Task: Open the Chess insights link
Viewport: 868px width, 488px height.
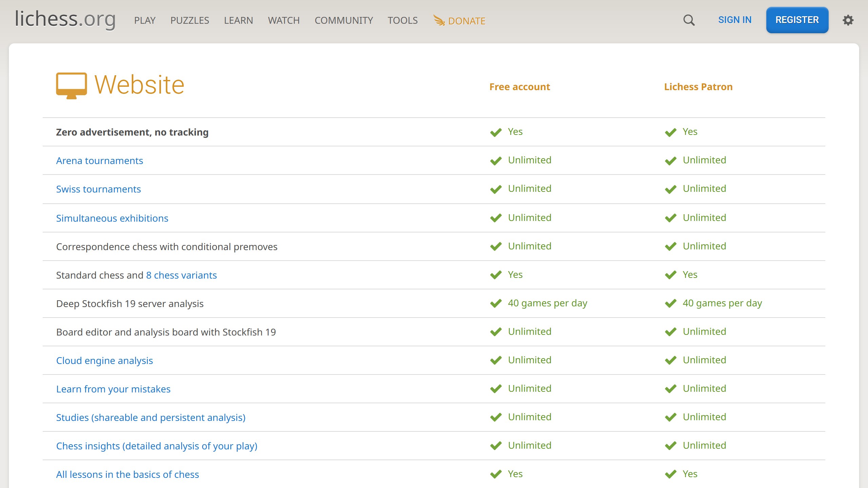Action: point(157,446)
